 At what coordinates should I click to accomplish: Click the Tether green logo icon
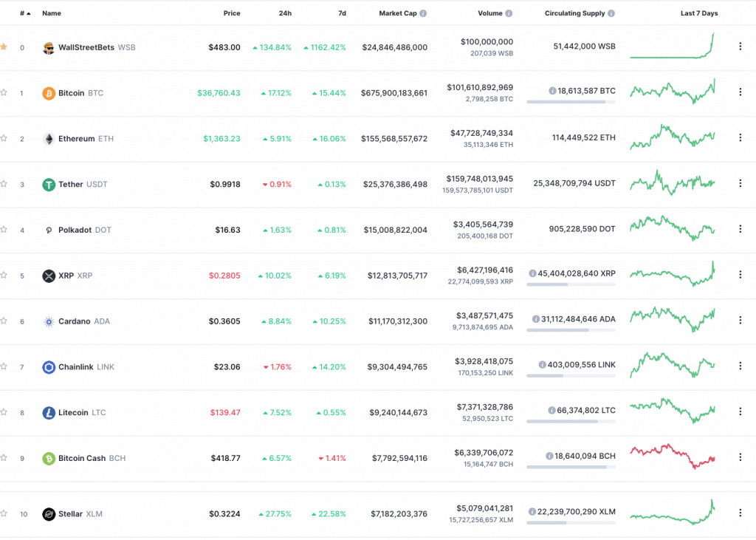49,185
